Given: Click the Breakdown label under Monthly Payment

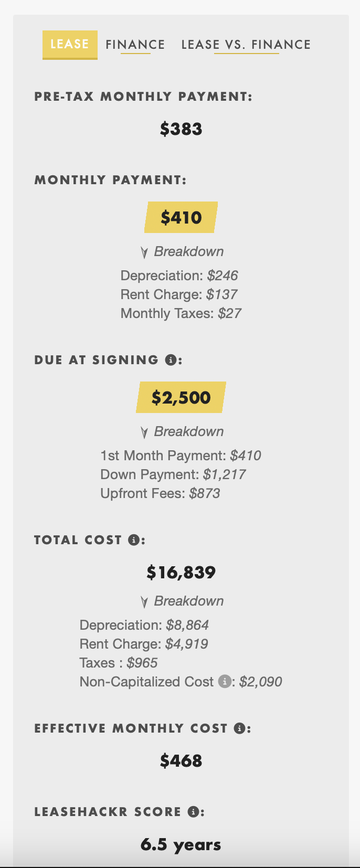Looking at the screenshot, I should [189, 252].
